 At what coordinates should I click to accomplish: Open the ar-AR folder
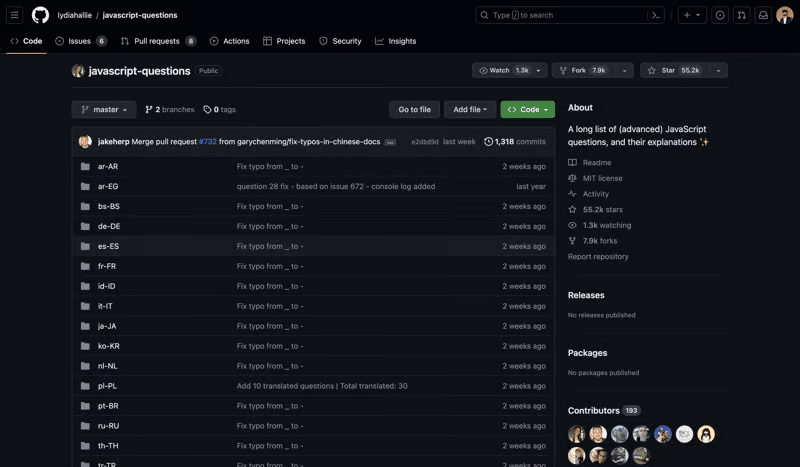(x=108, y=166)
